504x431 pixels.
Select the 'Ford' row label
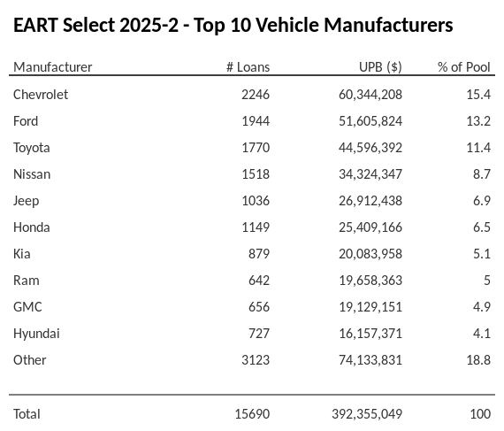pos(26,121)
